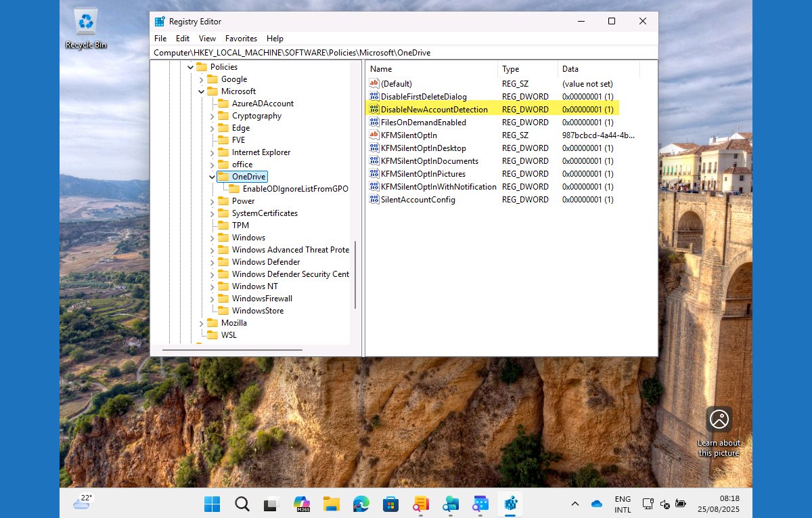Click the WindowsStore folder icon
The width and height of the screenshot is (812, 518).
tap(223, 311)
